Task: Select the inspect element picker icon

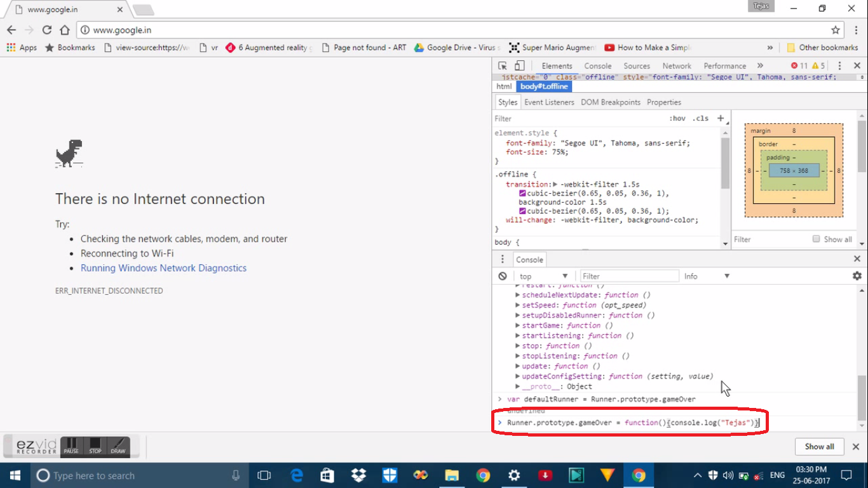Action: point(503,66)
